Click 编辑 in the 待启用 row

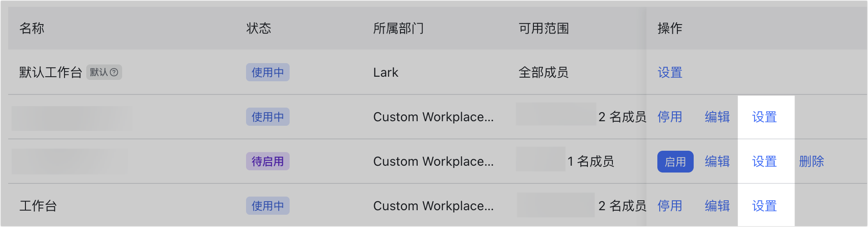click(717, 162)
